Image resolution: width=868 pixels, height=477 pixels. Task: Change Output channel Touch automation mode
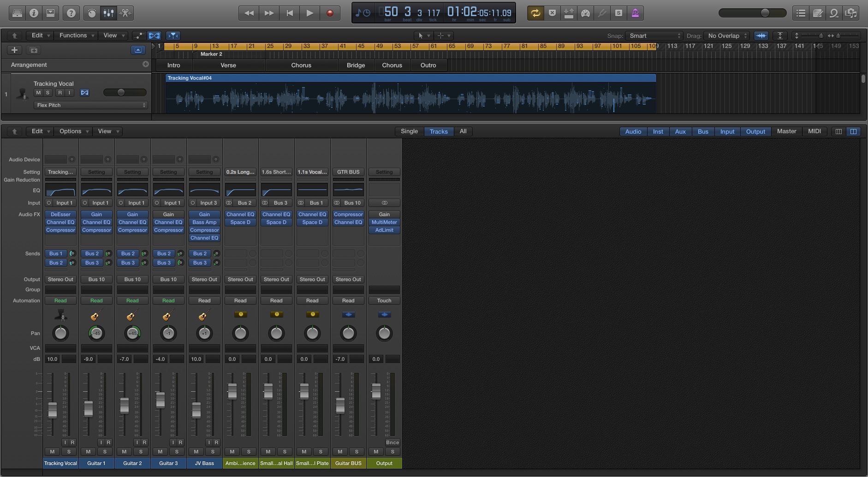coord(384,300)
